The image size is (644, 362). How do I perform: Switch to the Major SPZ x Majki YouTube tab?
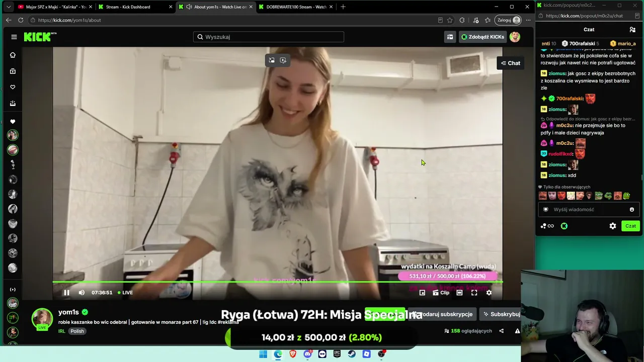point(54,7)
